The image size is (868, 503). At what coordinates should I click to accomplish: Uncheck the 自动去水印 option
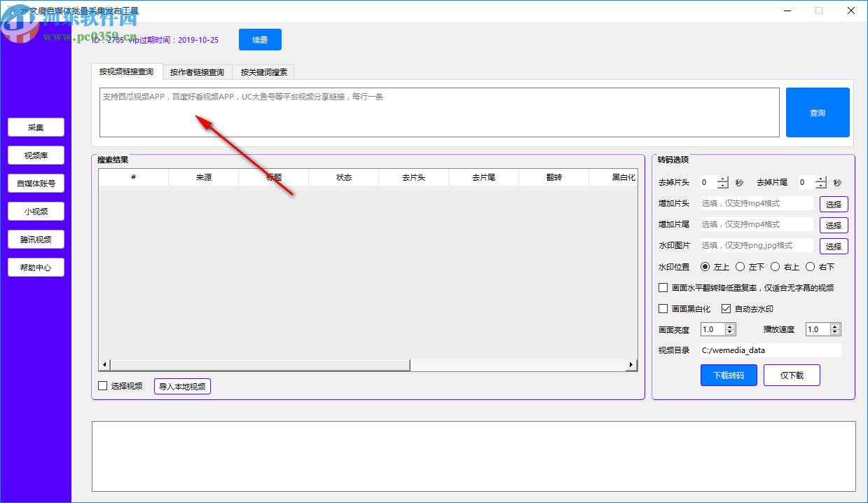click(726, 309)
